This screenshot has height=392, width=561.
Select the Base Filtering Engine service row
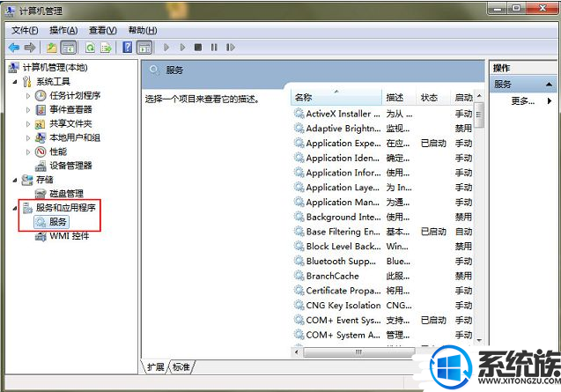coord(383,232)
